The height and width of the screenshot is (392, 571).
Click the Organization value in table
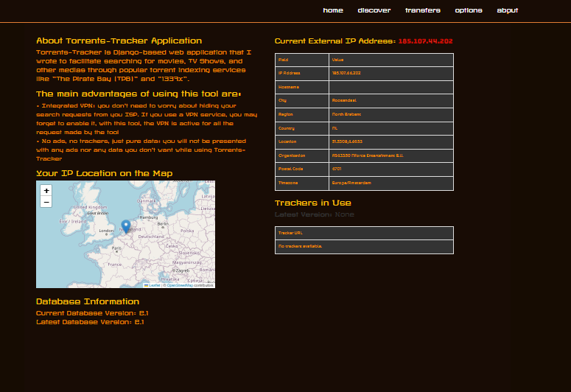tap(367, 155)
